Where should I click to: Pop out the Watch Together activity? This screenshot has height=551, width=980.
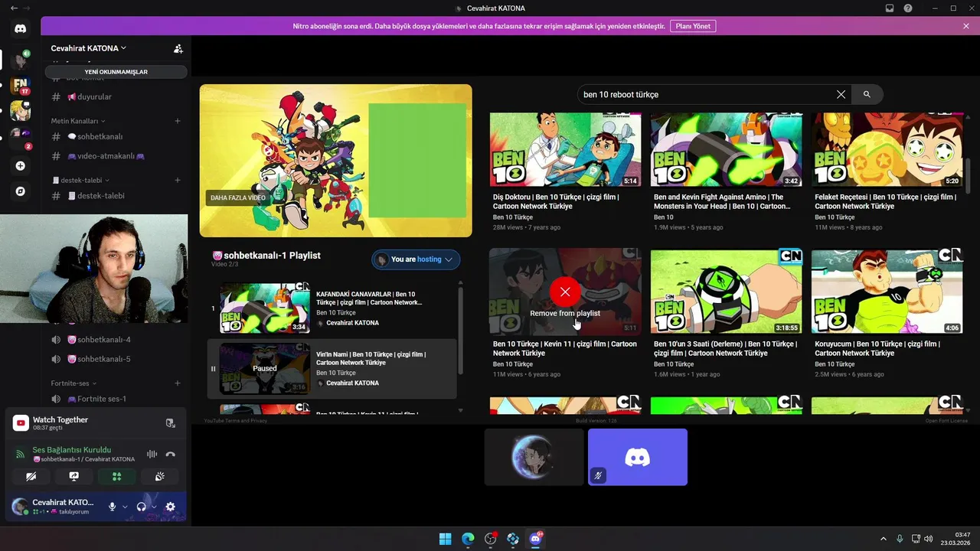point(170,423)
